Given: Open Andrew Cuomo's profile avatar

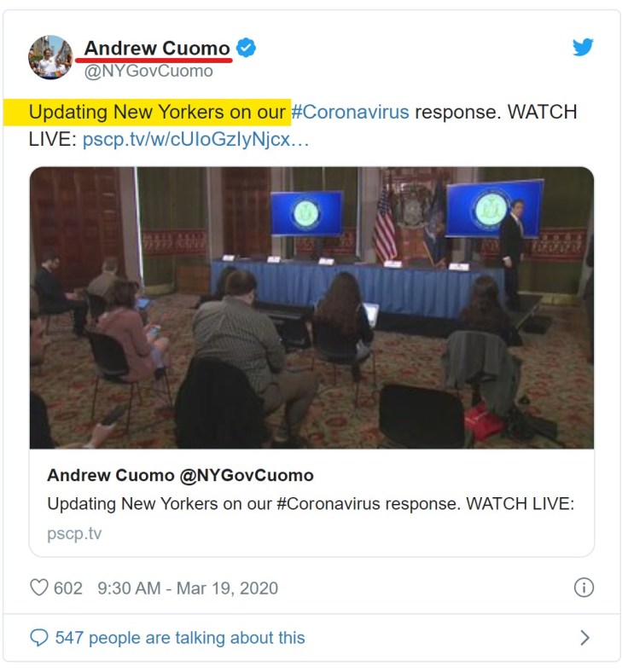Looking at the screenshot, I should pos(50,57).
